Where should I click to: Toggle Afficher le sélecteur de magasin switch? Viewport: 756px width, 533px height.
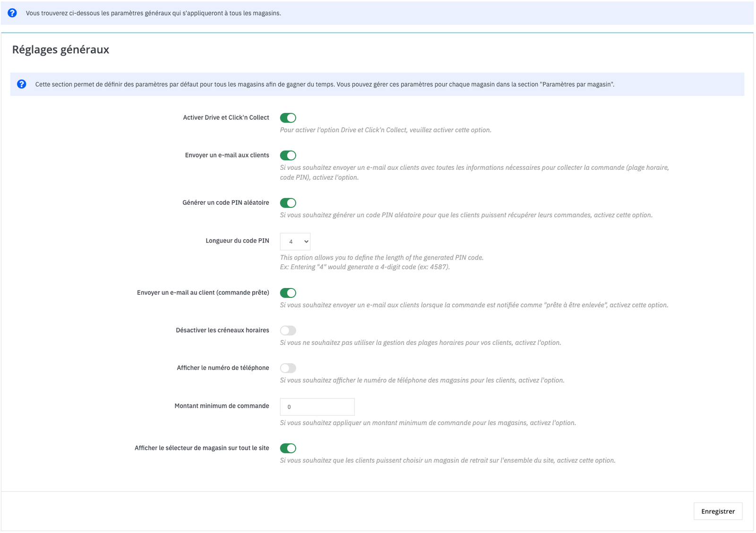tap(288, 448)
